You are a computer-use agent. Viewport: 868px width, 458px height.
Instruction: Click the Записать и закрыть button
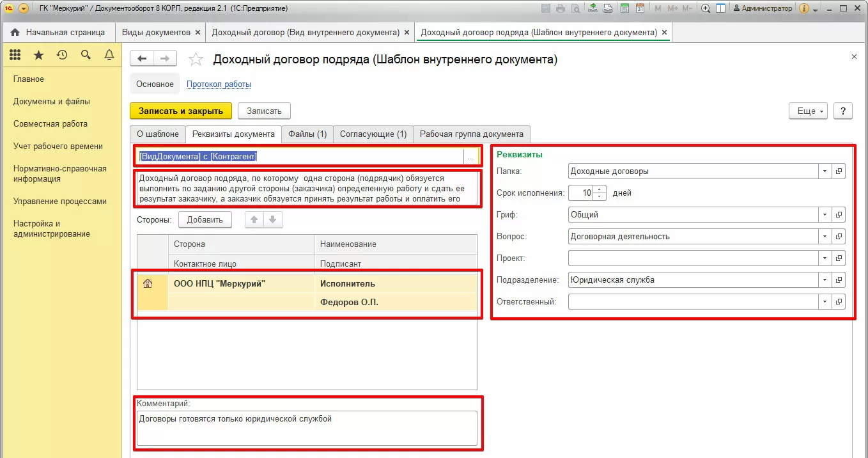pos(181,111)
